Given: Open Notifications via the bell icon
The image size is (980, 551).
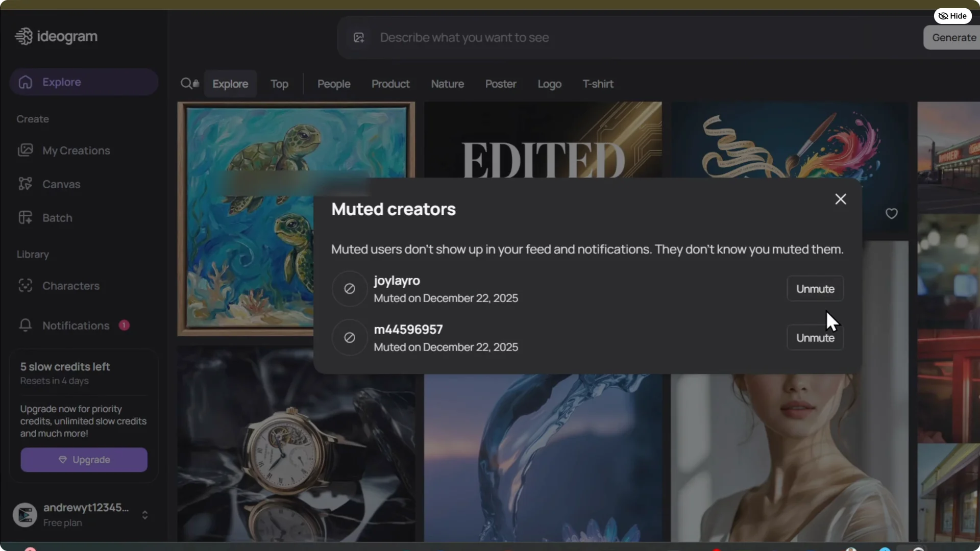Looking at the screenshot, I should pyautogui.click(x=25, y=325).
